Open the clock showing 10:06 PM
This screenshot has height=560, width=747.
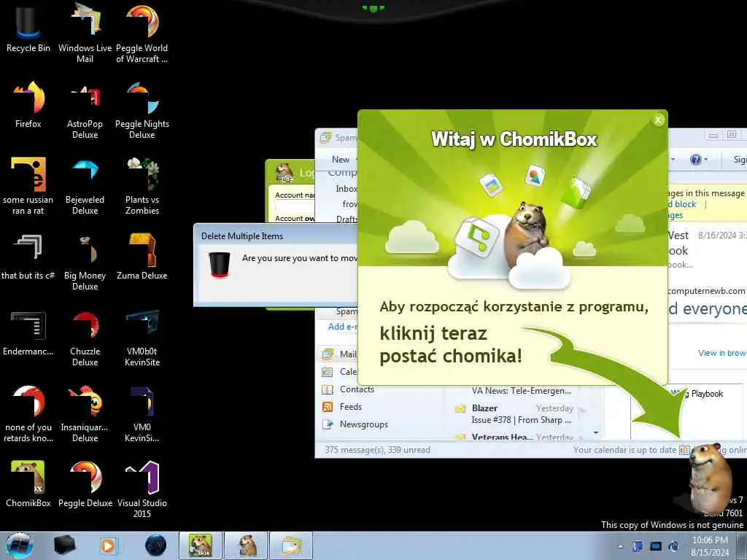(x=710, y=545)
